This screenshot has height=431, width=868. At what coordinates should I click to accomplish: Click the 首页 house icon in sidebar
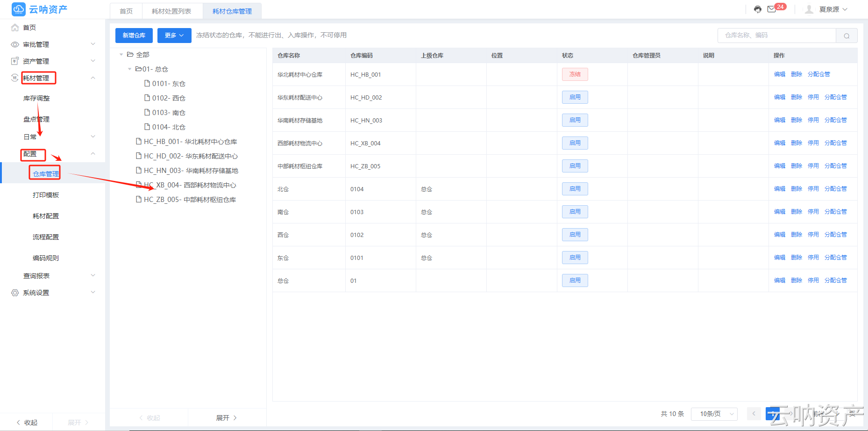pyautogui.click(x=15, y=28)
